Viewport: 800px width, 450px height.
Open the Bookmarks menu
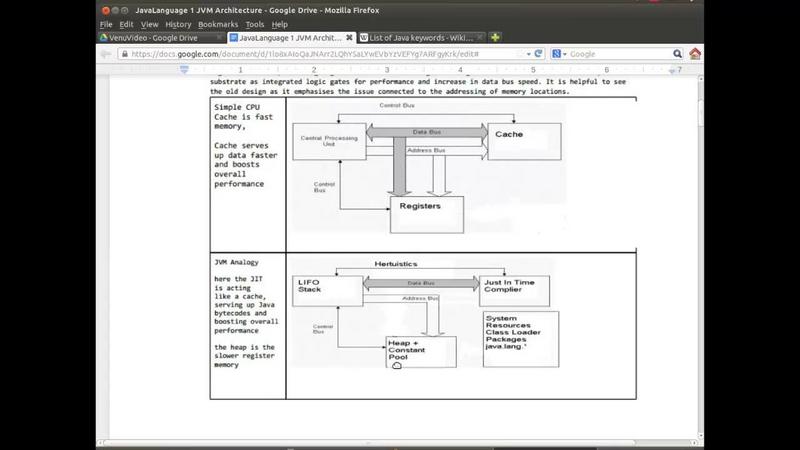click(218, 24)
